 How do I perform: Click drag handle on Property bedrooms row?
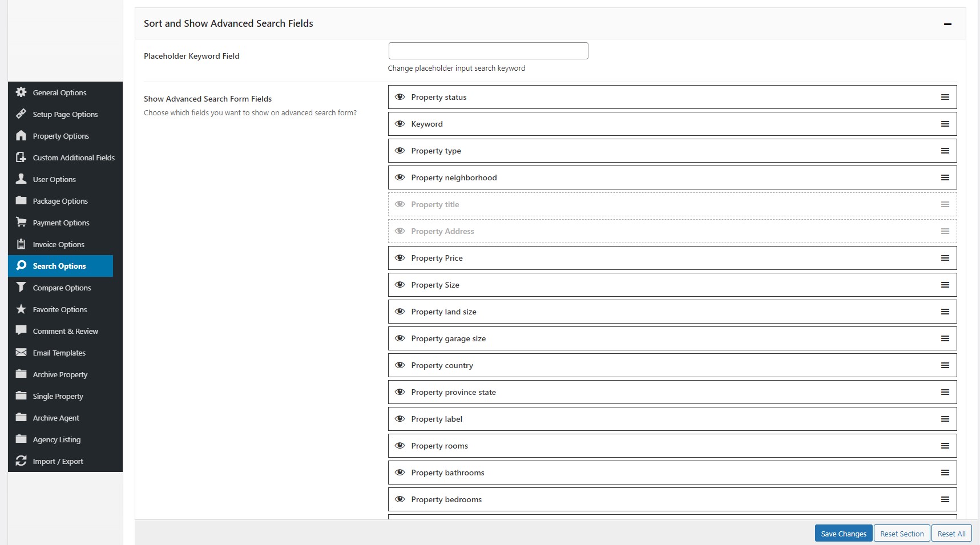[x=945, y=499]
